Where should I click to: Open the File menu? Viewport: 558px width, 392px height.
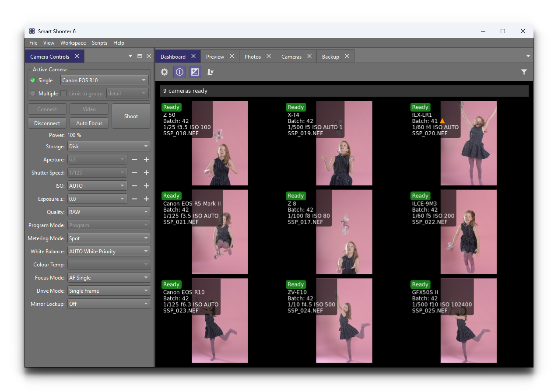pos(33,43)
